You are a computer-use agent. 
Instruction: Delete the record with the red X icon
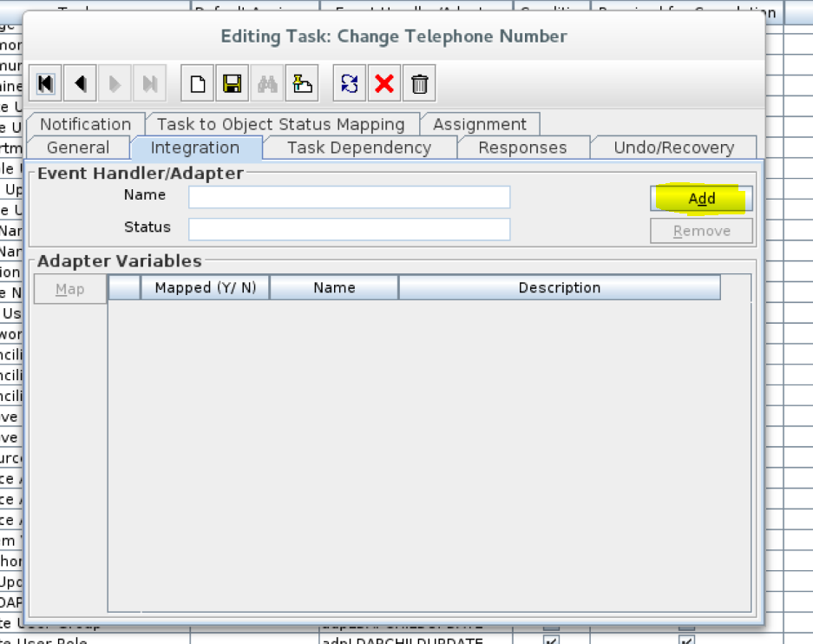(384, 82)
